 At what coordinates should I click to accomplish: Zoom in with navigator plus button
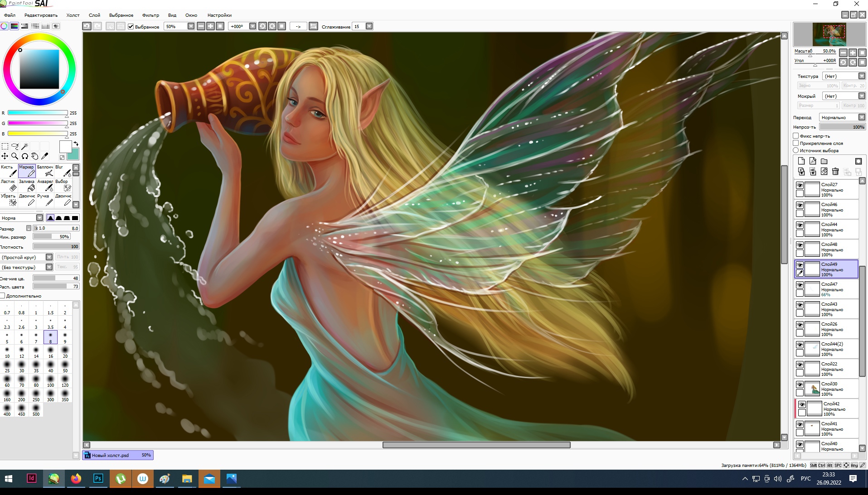tap(853, 53)
